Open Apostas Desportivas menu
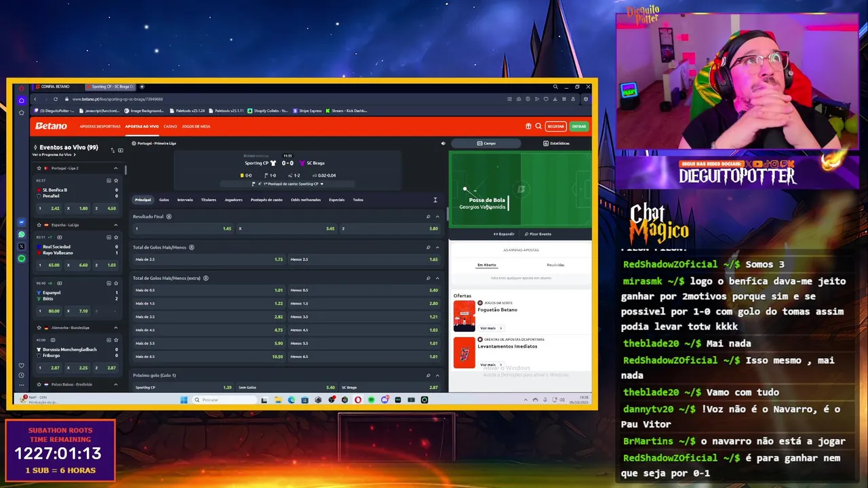Image resolution: width=868 pixels, height=488 pixels. pyautogui.click(x=100, y=126)
